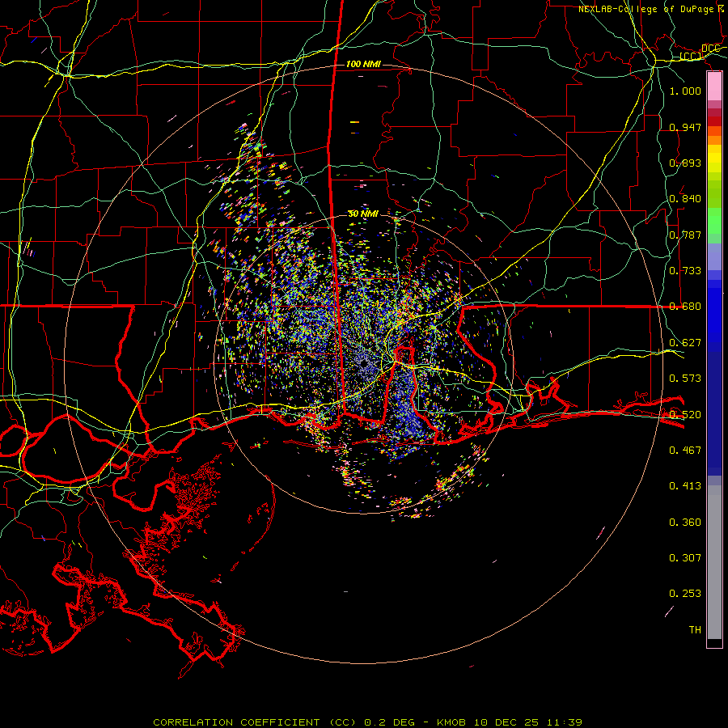Click the 0.467 legend value

tap(685, 450)
